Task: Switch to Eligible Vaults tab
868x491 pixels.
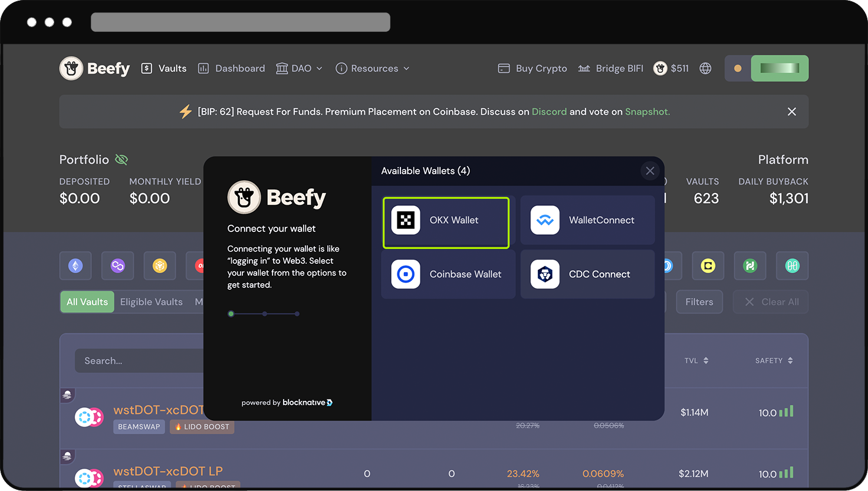Action: click(x=152, y=302)
